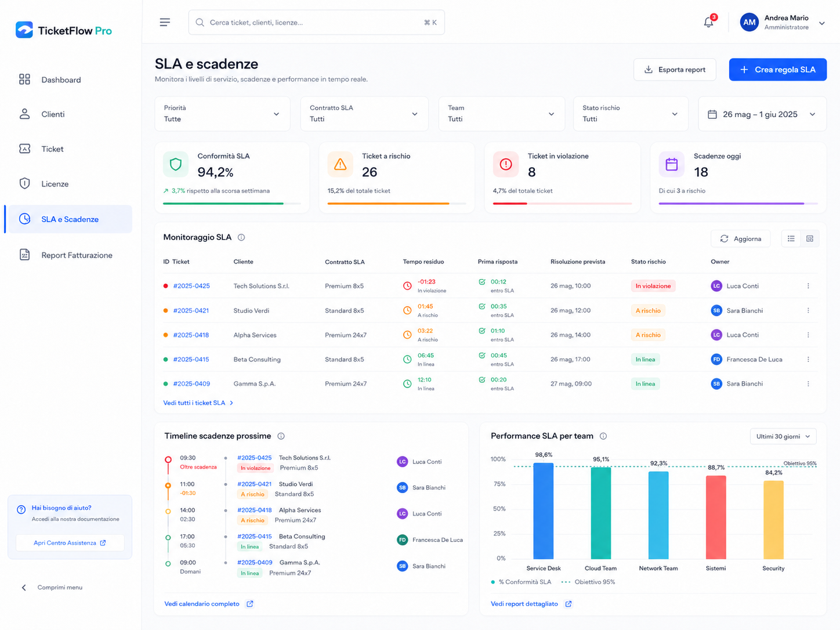Go to Dashboard in sidebar
This screenshot has height=630, width=840.
pos(70,80)
